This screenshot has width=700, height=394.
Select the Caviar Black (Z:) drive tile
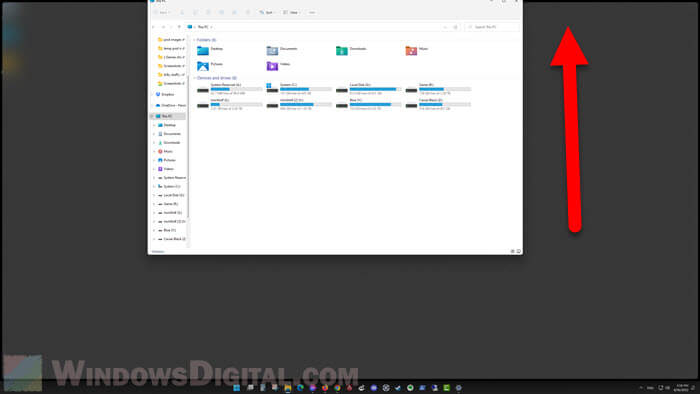[x=438, y=104]
